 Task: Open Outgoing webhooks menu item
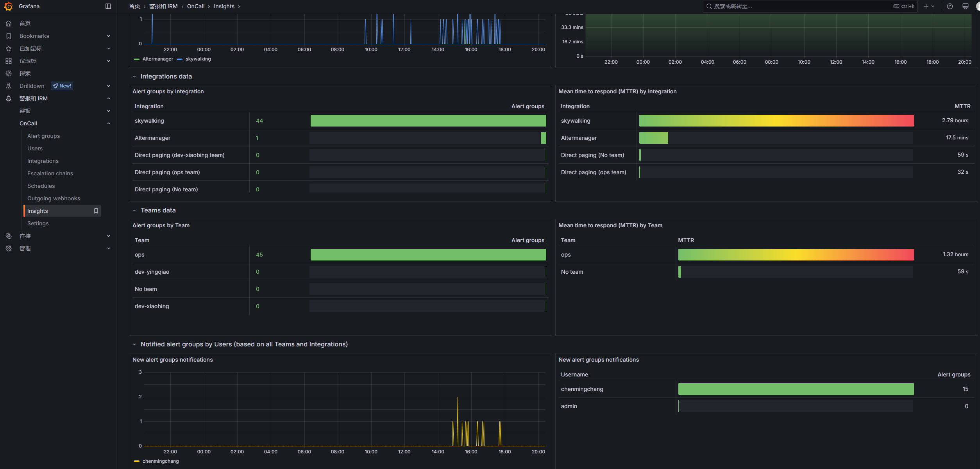point(54,198)
